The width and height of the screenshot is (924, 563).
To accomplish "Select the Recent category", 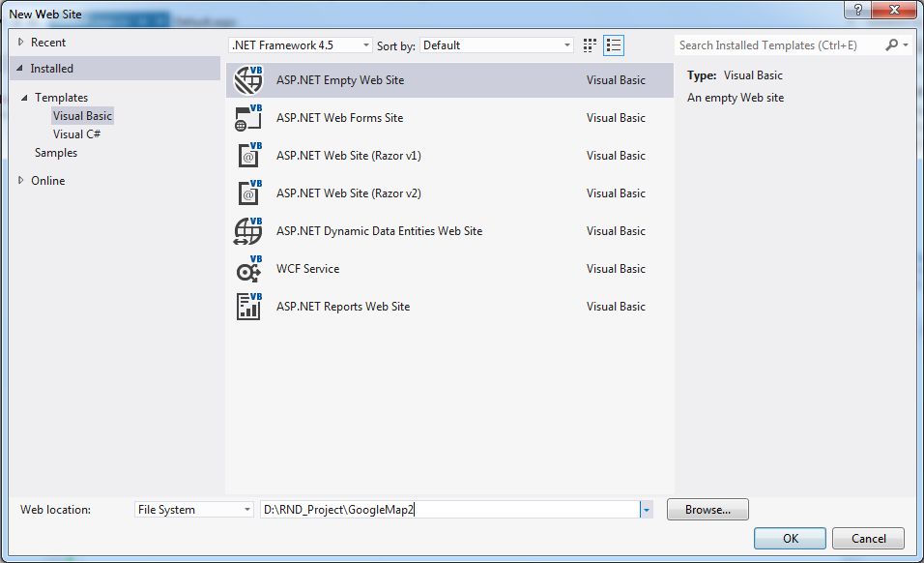I will pos(48,43).
